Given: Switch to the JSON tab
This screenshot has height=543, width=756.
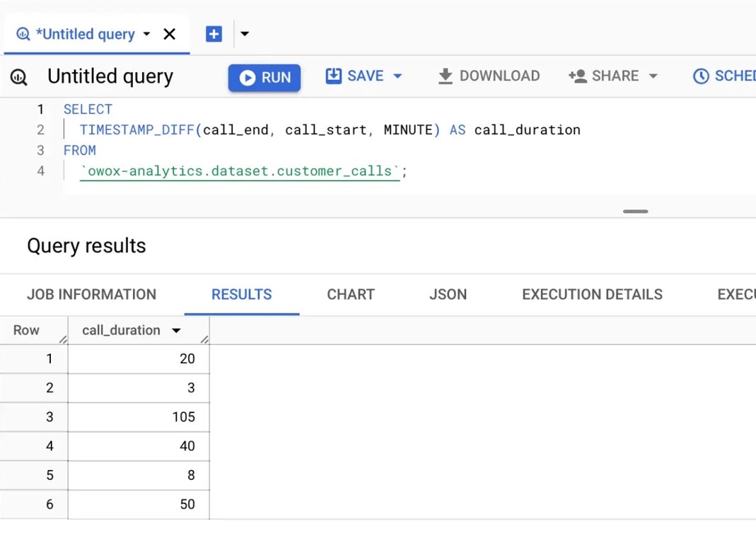Looking at the screenshot, I should click(x=448, y=294).
